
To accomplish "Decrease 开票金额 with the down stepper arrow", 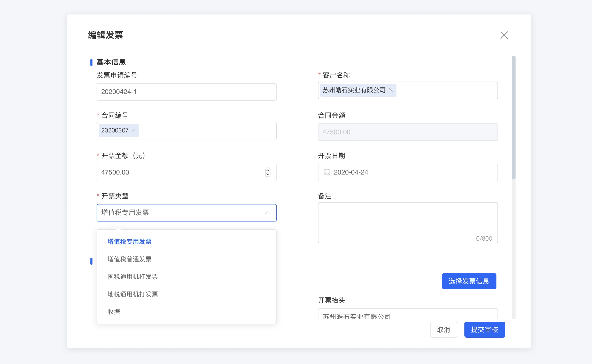I will click(268, 175).
